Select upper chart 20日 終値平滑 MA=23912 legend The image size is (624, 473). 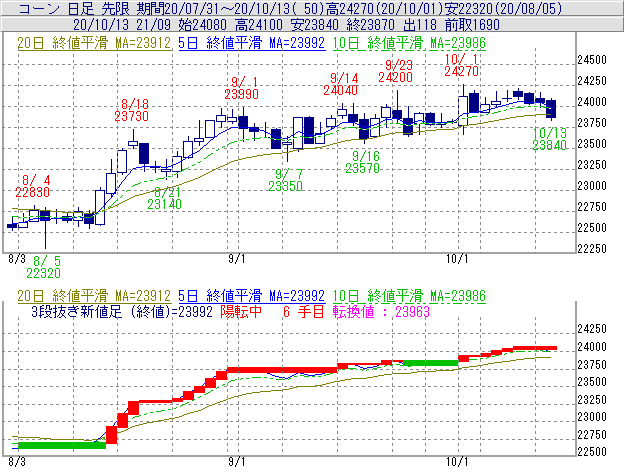pos(94,43)
